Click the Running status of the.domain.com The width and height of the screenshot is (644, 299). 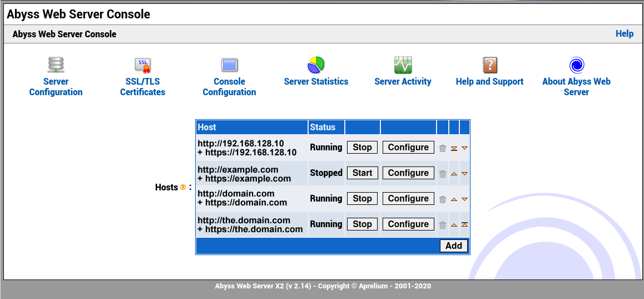click(326, 224)
